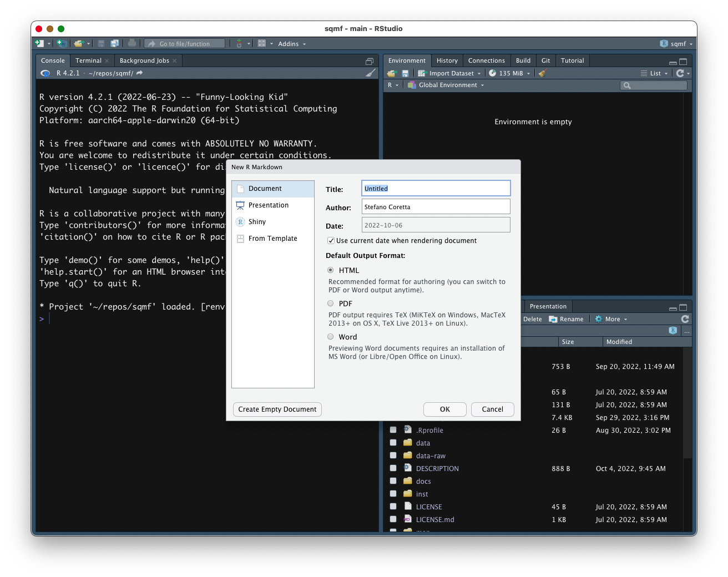This screenshot has width=728, height=577.
Task: Select the PDF output format radio button
Action: (x=331, y=303)
